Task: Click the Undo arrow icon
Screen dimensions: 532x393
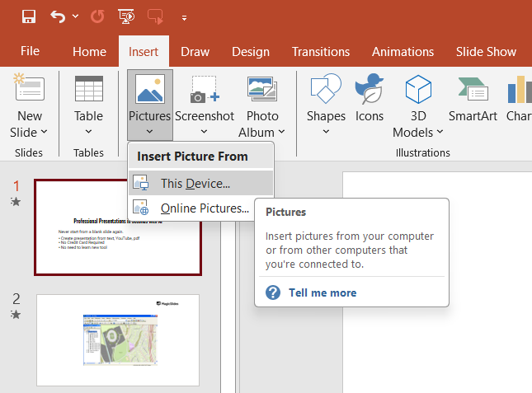Action: tap(58, 16)
